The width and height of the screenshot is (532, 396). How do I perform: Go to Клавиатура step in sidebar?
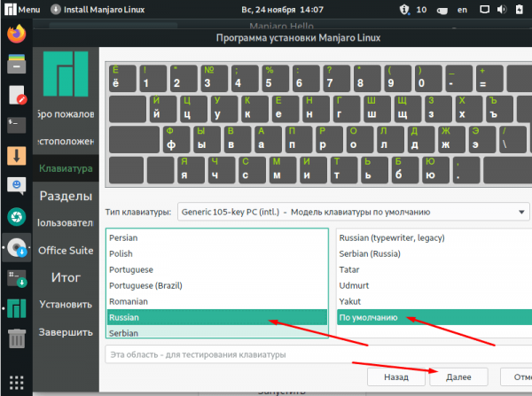pos(66,168)
